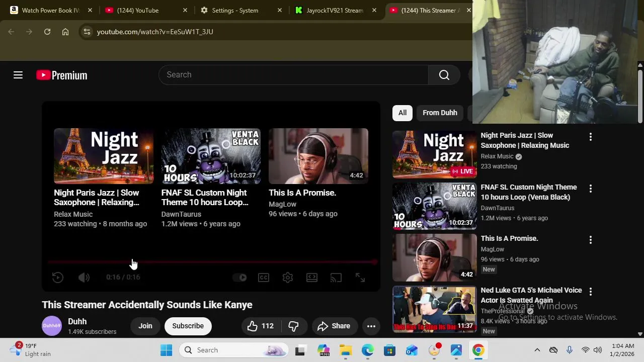Screen dimensions: 644x362
Task: Open sidebar Night Paris Jazz live thumbnail
Action: pyautogui.click(x=435, y=154)
